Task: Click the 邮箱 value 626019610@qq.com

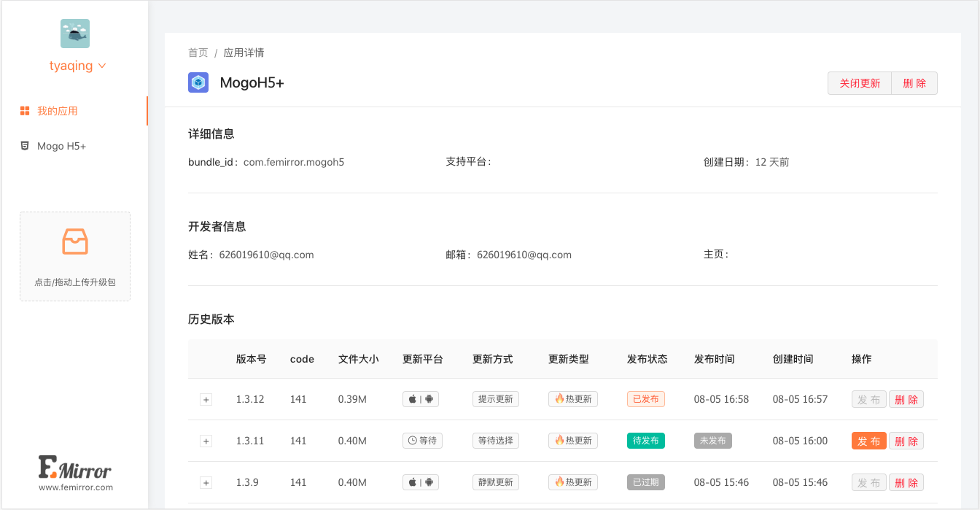Action: tap(524, 255)
